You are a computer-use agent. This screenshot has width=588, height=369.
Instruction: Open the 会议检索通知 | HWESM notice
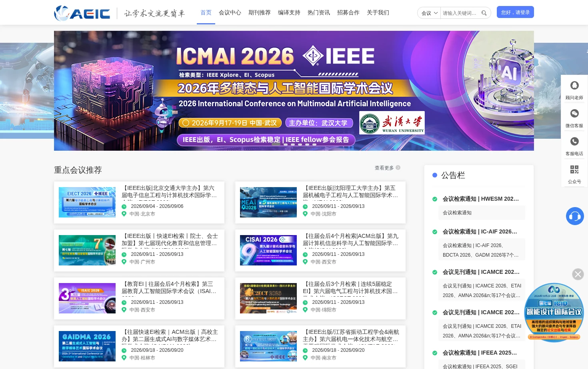point(481,199)
